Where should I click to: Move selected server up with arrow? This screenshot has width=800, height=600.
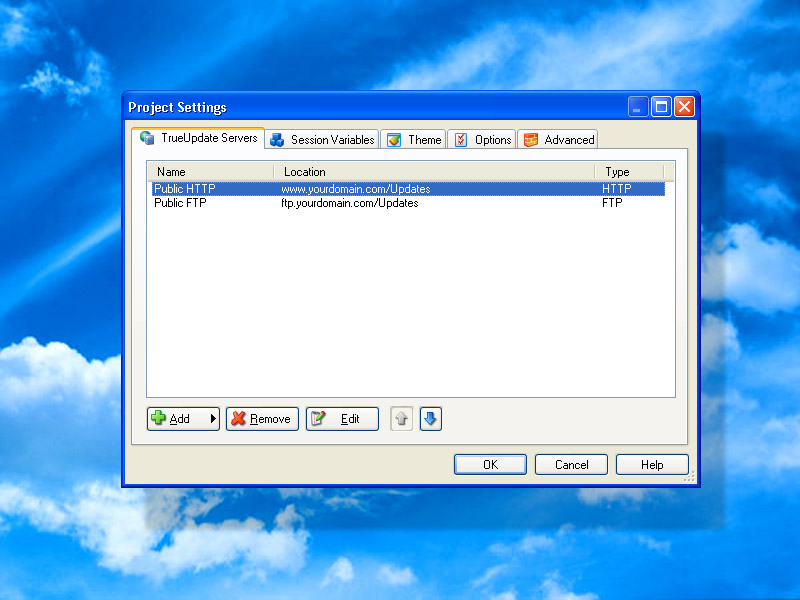(x=402, y=419)
